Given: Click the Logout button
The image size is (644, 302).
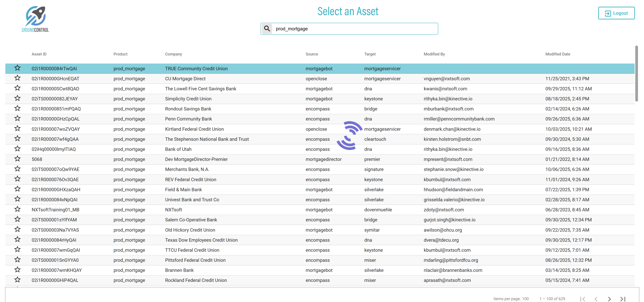Looking at the screenshot, I should click(616, 13).
